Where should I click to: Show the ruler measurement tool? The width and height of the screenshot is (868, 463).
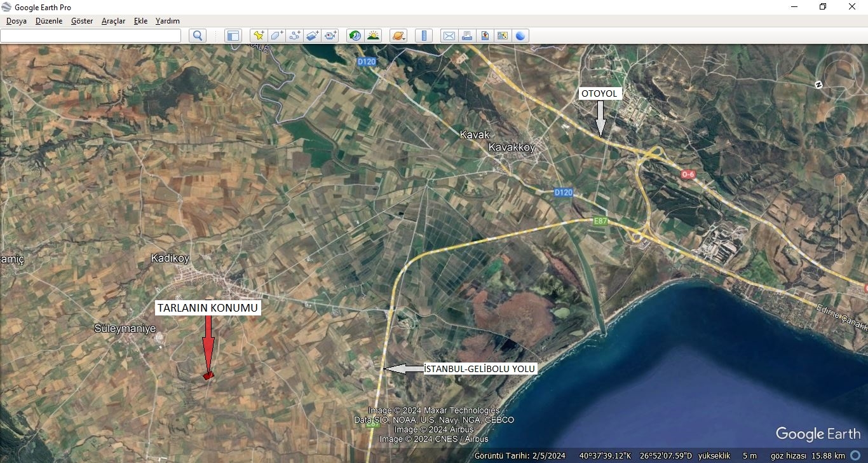[x=423, y=36]
